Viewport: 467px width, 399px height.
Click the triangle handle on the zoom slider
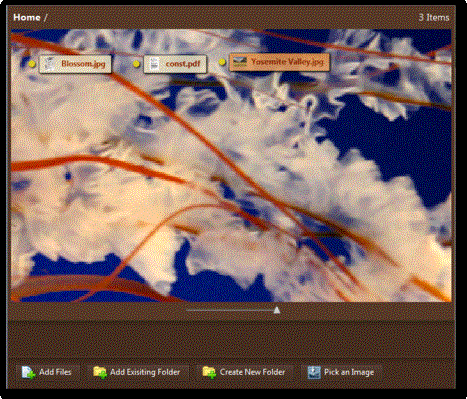[x=277, y=310]
